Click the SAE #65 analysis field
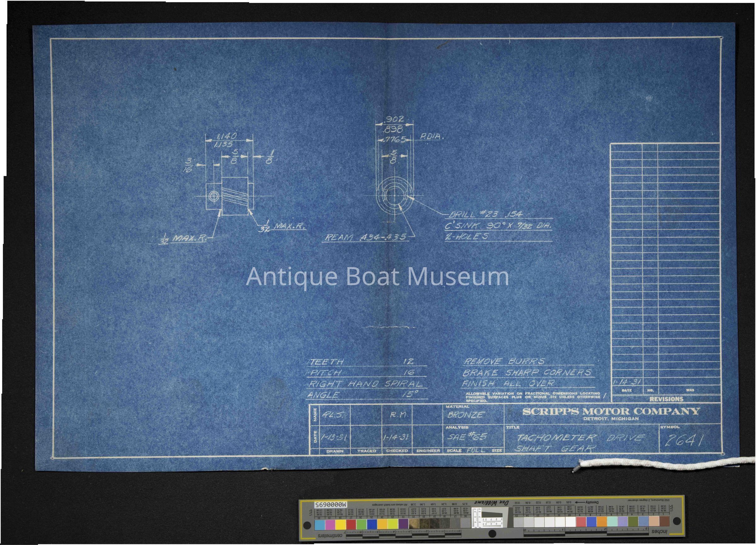Screen dimensions: 756x545 [467, 436]
